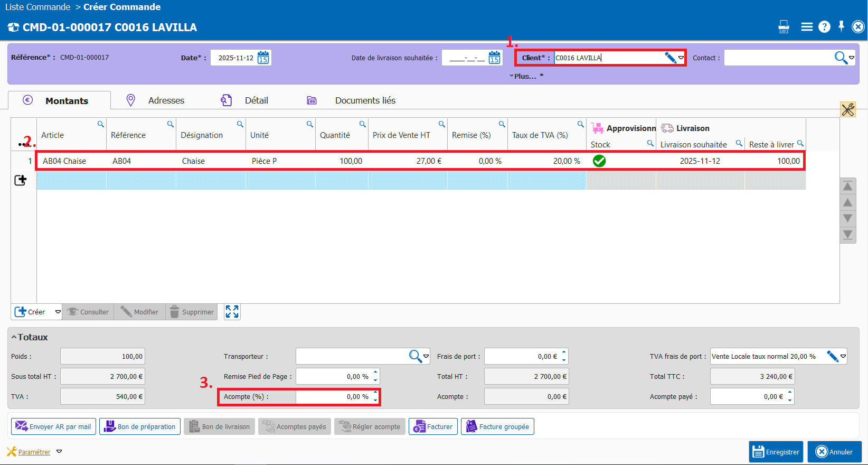This screenshot has height=465, width=868.
Task: Open calendar for desired delivery date
Action: (x=494, y=58)
